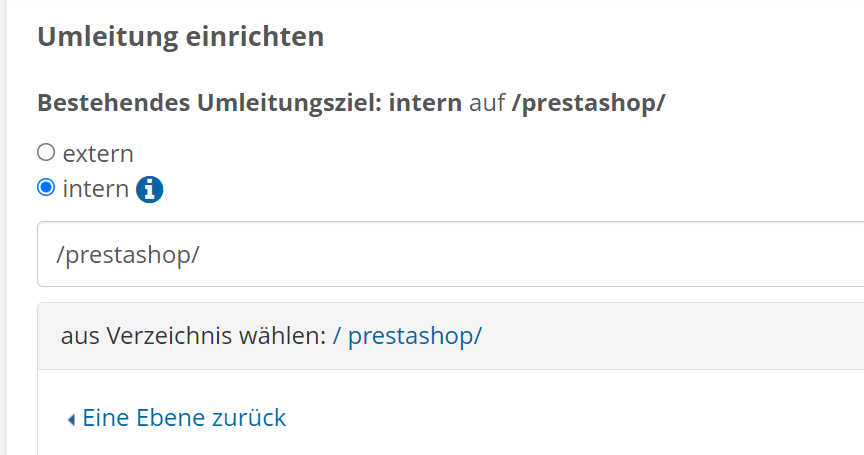
Task: Click into the /prestashop/ path input field
Action: pos(400,254)
